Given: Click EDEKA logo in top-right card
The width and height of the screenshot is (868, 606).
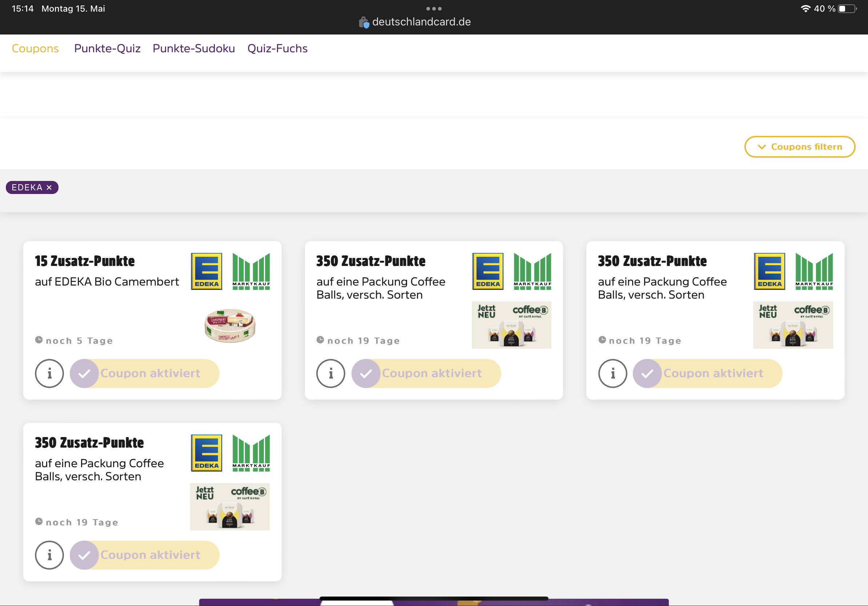Looking at the screenshot, I should click(769, 271).
